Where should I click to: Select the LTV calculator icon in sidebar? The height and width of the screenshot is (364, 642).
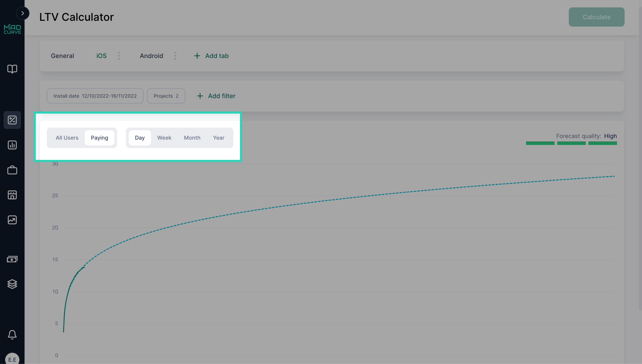12,120
